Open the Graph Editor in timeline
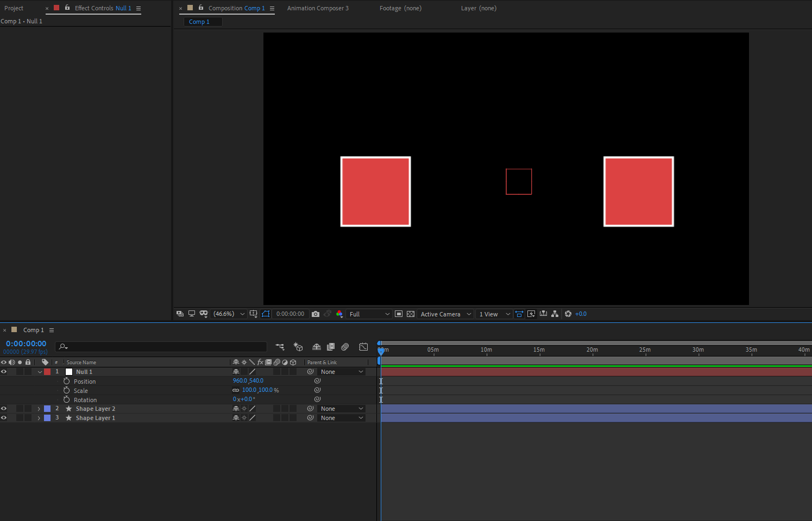 point(363,347)
